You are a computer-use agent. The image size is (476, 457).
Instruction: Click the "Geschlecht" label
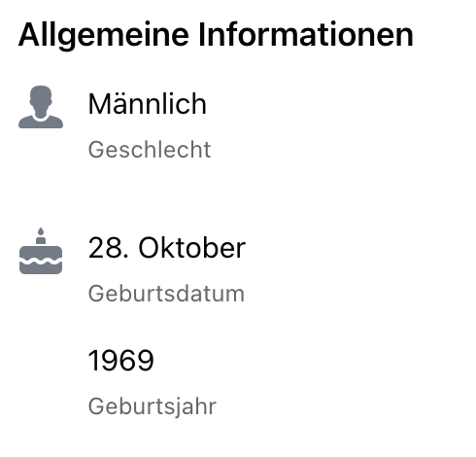pyautogui.click(x=150, y=150)
